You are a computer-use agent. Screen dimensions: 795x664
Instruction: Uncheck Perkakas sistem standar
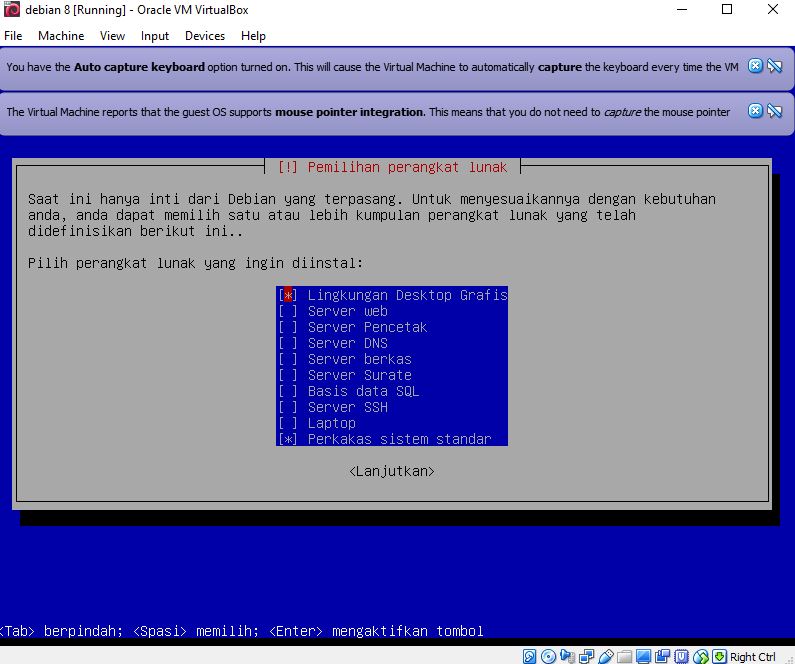pyautogui.click(x=392, y=439)
